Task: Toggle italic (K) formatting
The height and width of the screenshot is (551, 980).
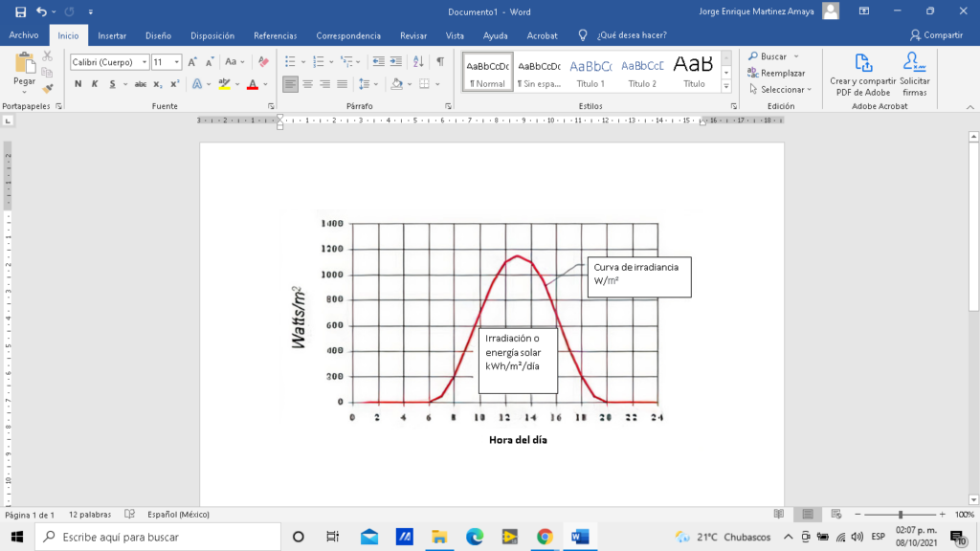Action: click(95, 84)
